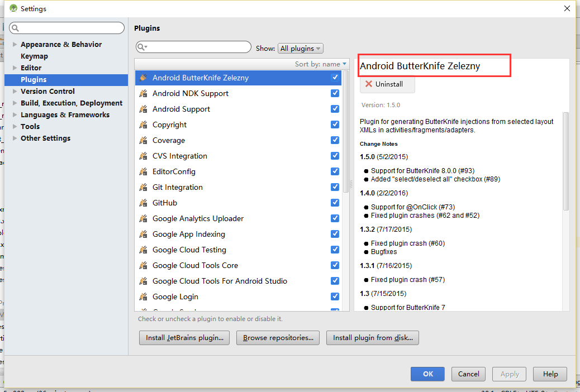Click the Android ButterKnife Zelezny plugin icon
The height and width of the screenshot is (392, 580).
[143, 78]
